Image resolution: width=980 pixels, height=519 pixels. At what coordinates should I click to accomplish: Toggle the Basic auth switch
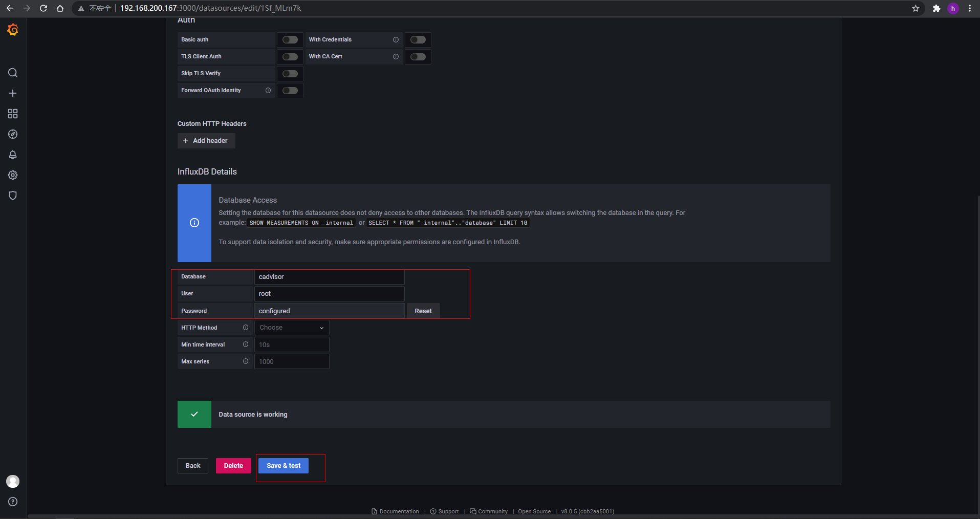(x=290, y=39)
